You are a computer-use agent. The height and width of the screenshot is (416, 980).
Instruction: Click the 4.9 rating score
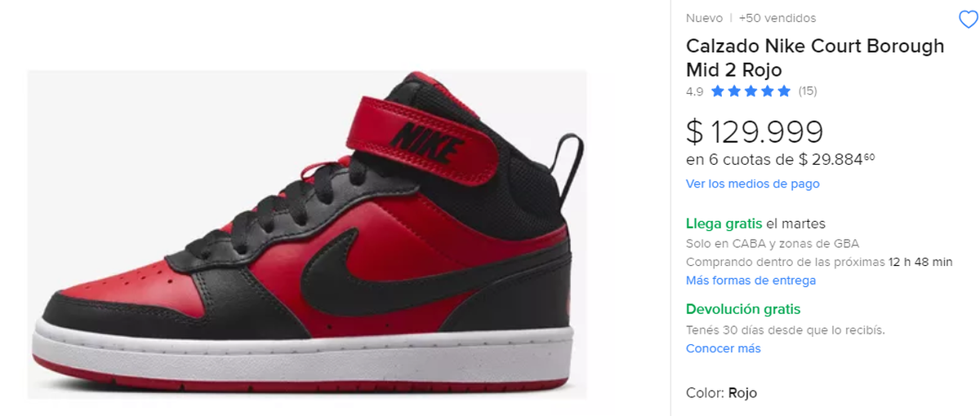click(694, 91)
